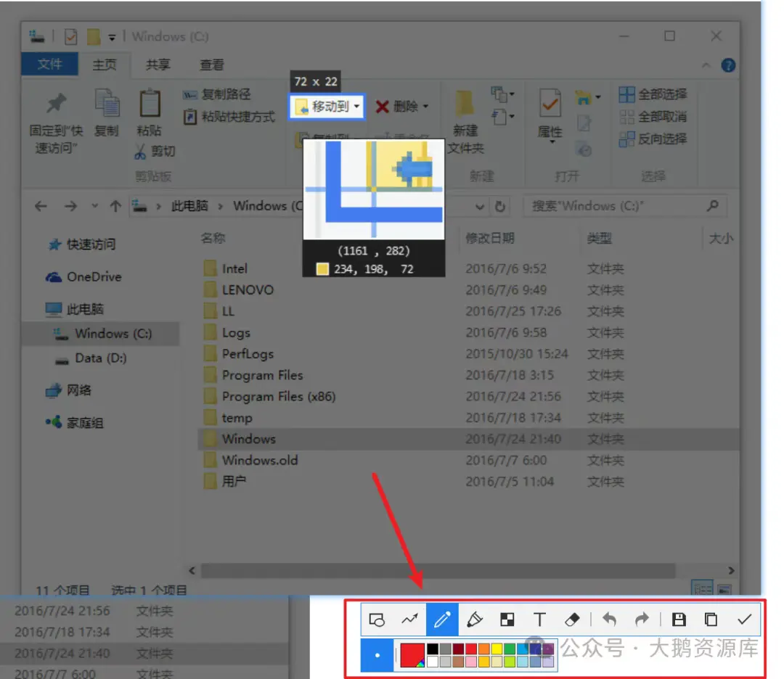Switch to the 主页 ribbon tab
The image size is (784, 679).
tap(105, 65)
